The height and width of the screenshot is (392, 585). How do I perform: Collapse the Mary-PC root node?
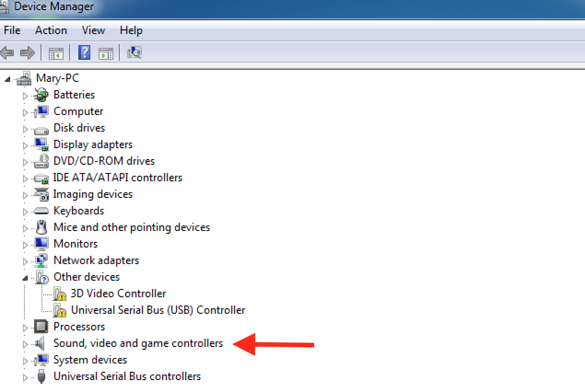(7, 80)
